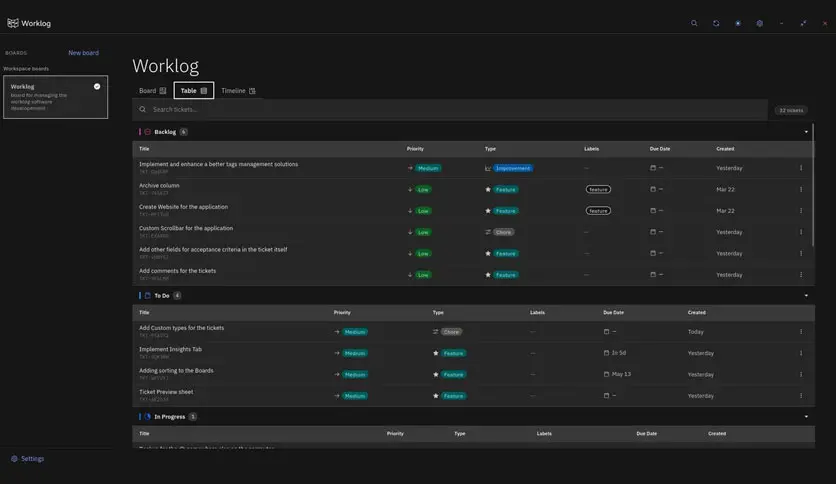Collapse the To Do section
Image resolution: width=836 pixels, height=484 pixels.
[806, 295]
